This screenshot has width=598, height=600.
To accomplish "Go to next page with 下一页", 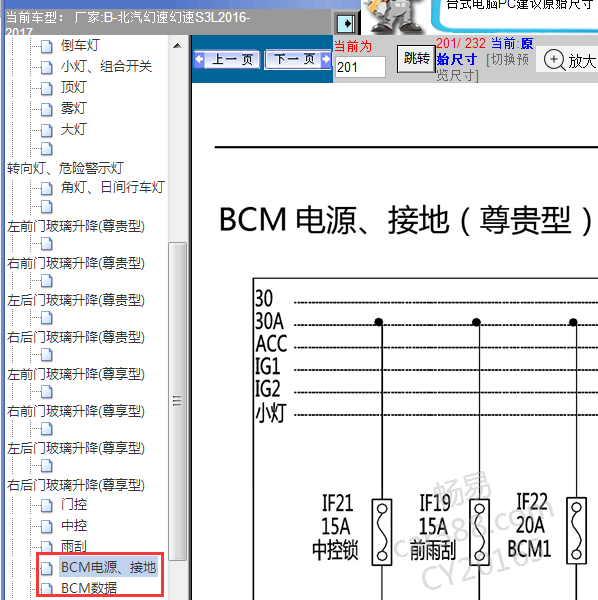I will (x=298, y=59).
